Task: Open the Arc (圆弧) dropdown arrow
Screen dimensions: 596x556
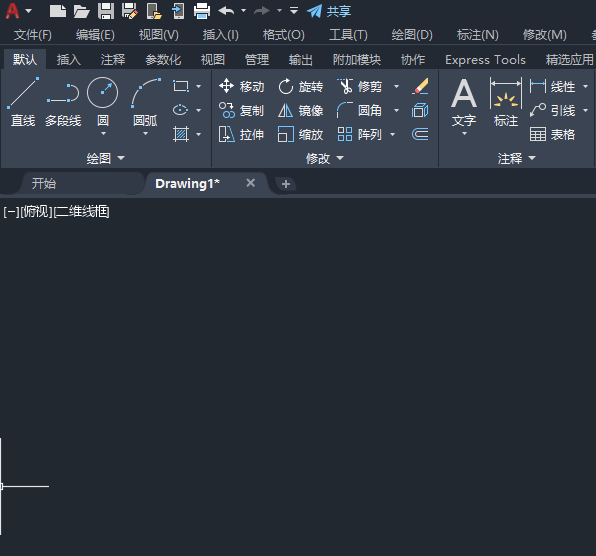Action: 145,134
